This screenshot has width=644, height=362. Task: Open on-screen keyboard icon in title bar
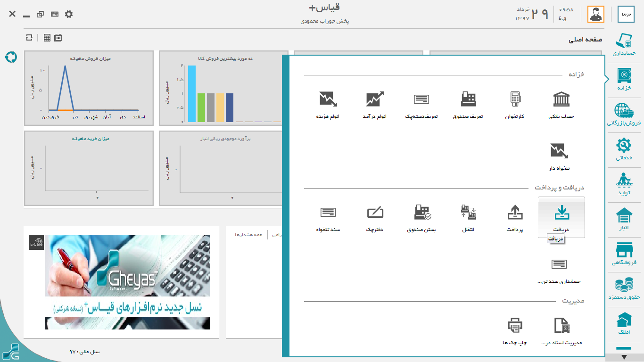tap(55, 14)
